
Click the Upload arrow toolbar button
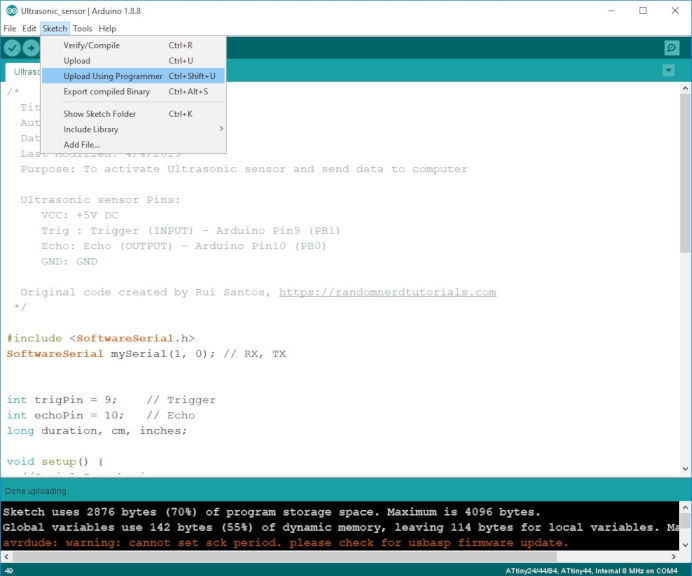[31, 48]
